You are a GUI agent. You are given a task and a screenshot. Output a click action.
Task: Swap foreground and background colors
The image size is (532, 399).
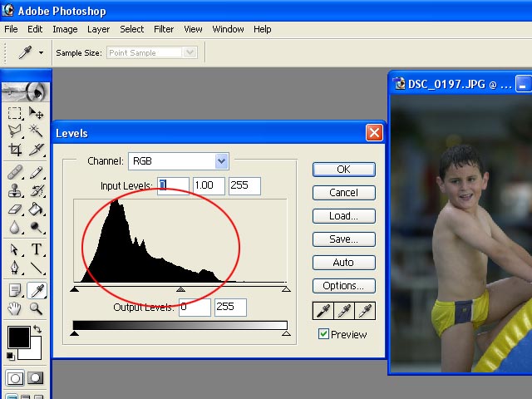(37, 329)
